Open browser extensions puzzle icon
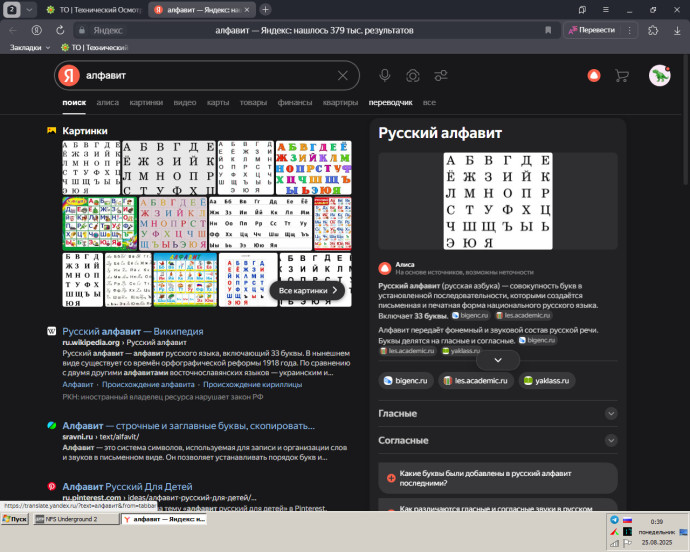The image size is (690, 552). [x=653, y=30]
